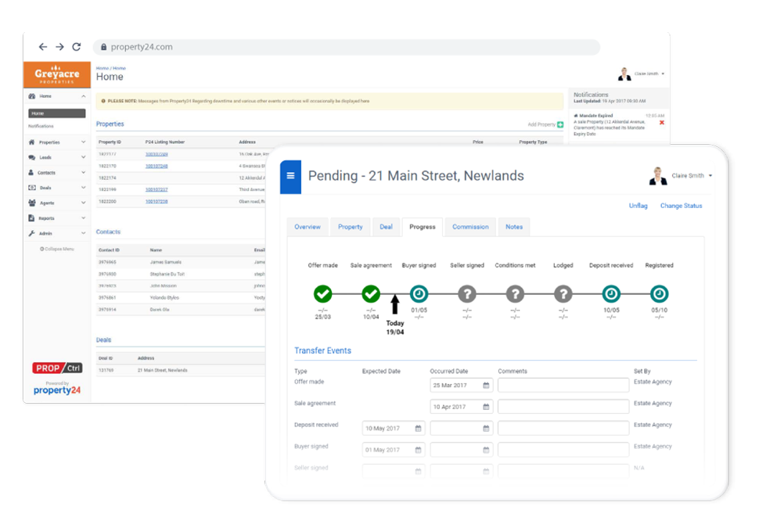Click the Comments field for Offer made
The image size is (759, 532).
(563, 384)
